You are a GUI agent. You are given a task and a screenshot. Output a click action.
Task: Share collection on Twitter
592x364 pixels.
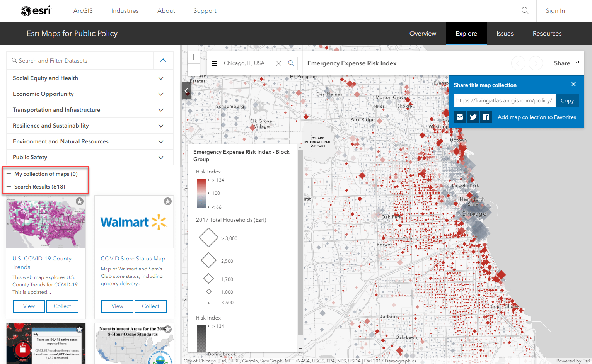point(473,117)
